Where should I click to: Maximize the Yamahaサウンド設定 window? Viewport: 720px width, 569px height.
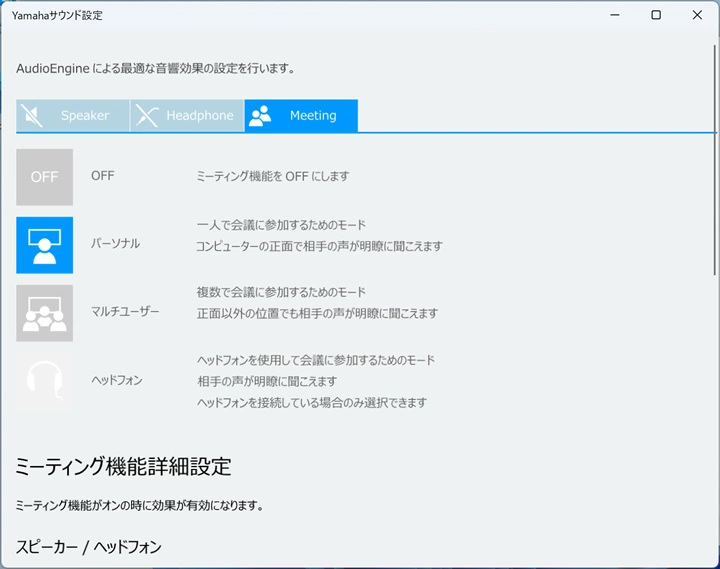coord(656,15)
